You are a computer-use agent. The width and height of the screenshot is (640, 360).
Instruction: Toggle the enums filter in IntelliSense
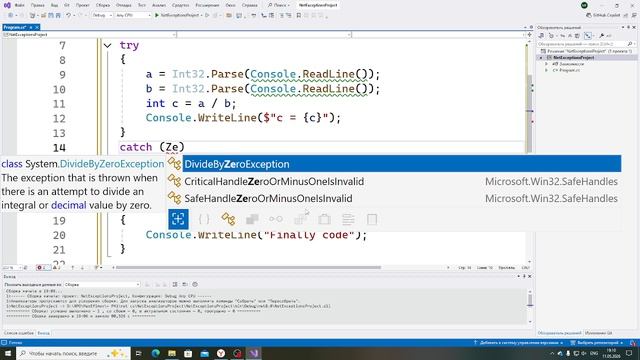300,219
